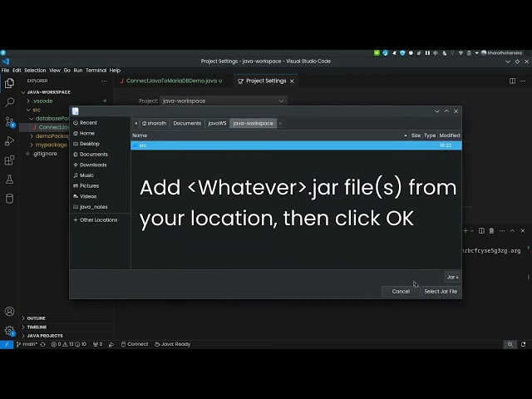Click the main branch indicator in the status bar
The width and height of the screenshot is (532, 399).
[27, 344]
